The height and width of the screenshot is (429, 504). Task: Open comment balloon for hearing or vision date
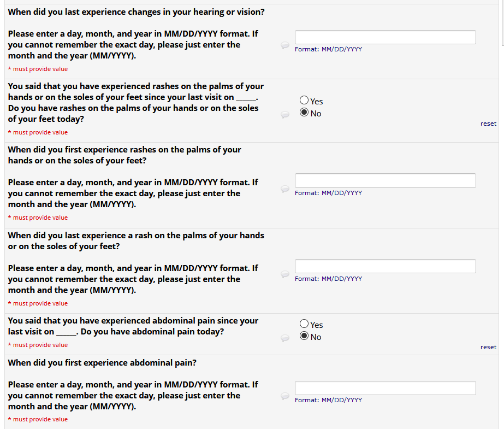pyautogui.click(x=284, y=45)
